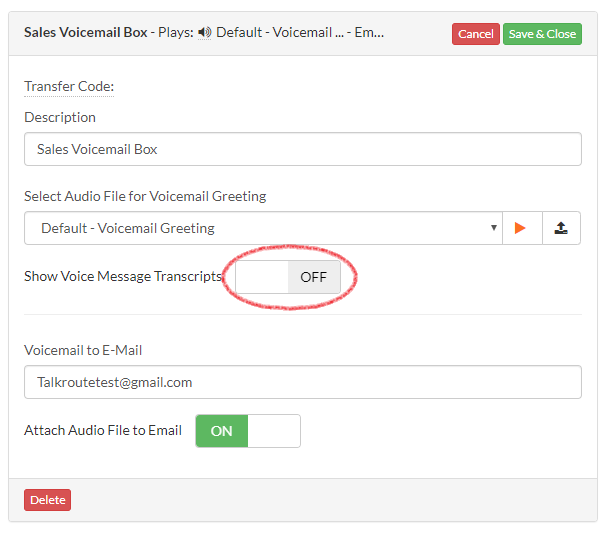Click the speaker icon in the header
Screen dimensions: 606x534
pos(204,32)
